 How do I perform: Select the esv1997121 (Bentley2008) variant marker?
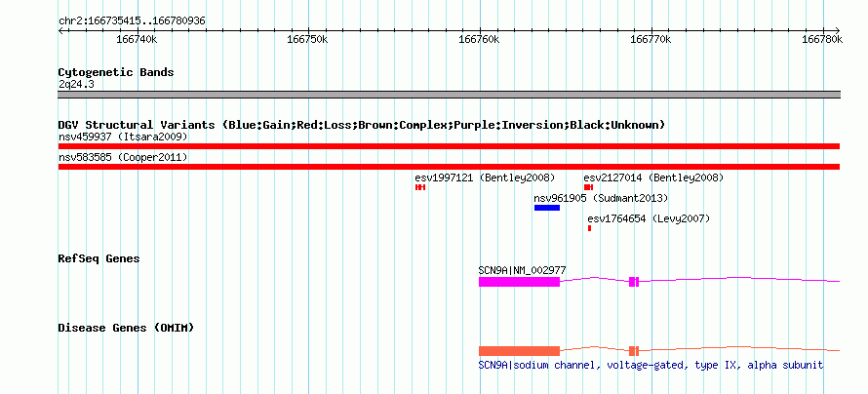click(420, 187)
